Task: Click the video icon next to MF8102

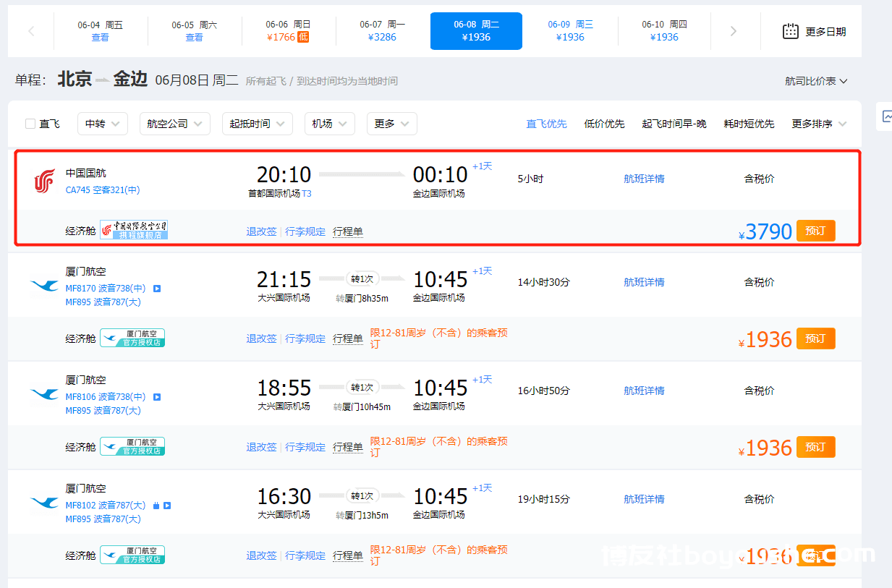Action: (167, 506)
